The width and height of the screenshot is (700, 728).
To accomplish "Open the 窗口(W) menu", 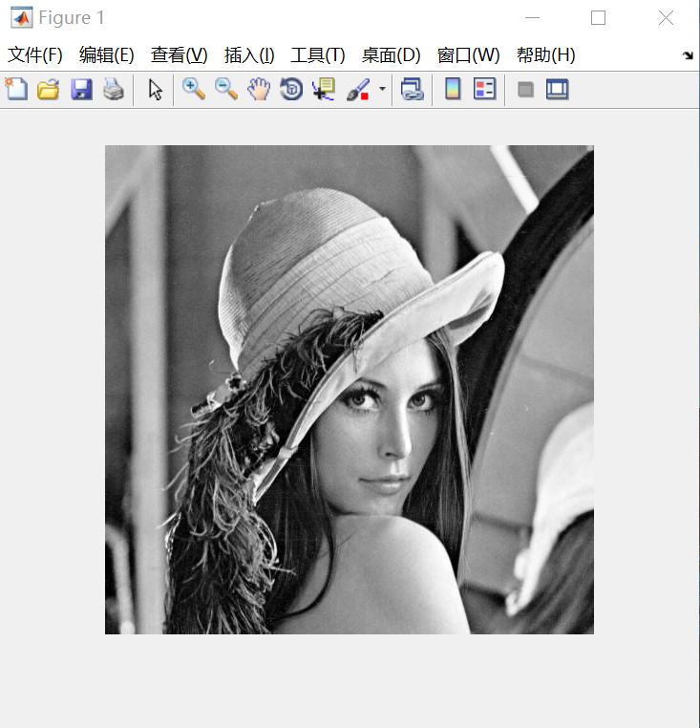I will coord(468,55).
